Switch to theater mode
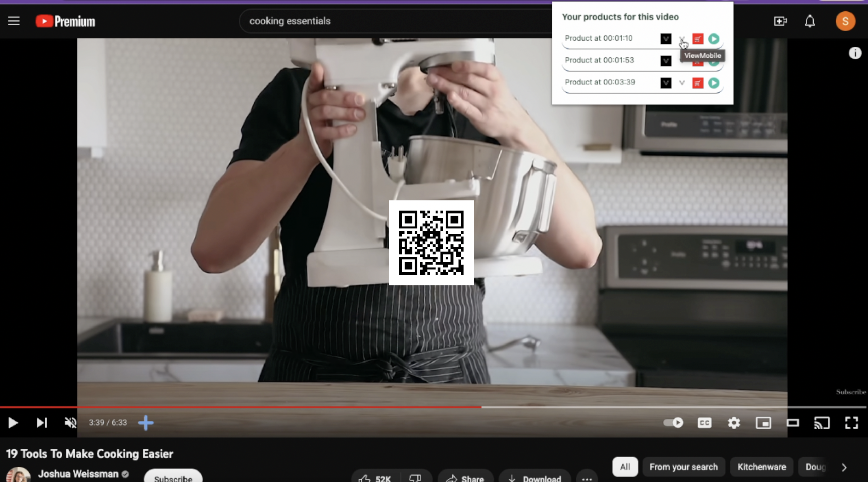868x482 pixels. tap(793, 423)
